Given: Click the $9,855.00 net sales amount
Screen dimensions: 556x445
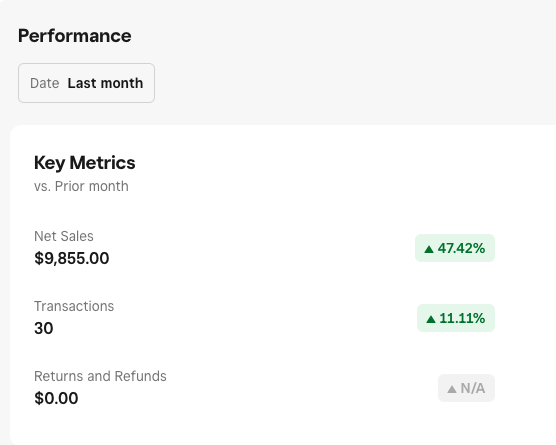Looking at the screenshot, I should point(72,258).
